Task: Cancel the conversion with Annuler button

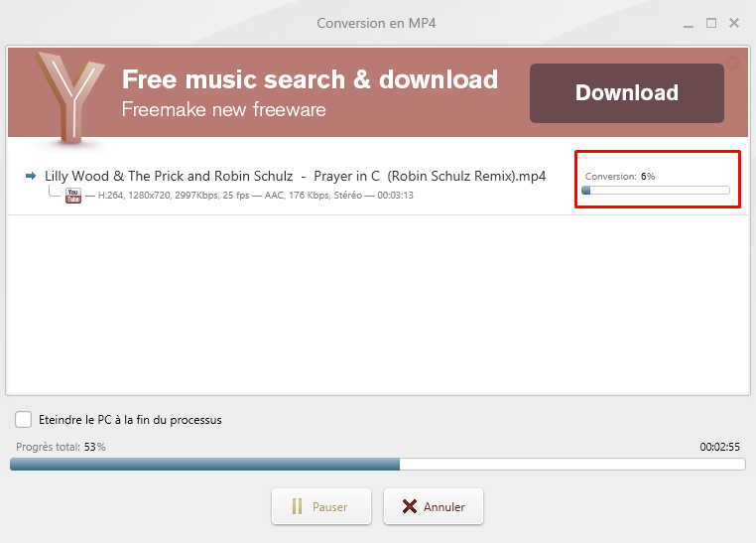Action: [434, 506]
